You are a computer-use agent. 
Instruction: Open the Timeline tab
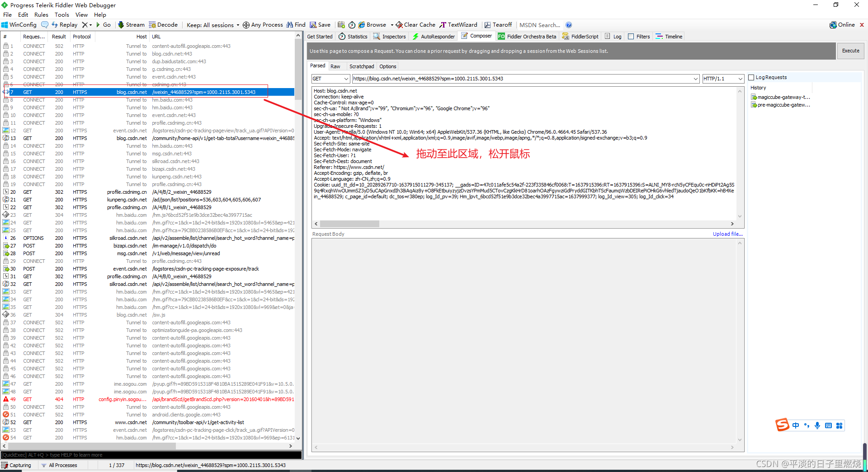coord(670,37)
